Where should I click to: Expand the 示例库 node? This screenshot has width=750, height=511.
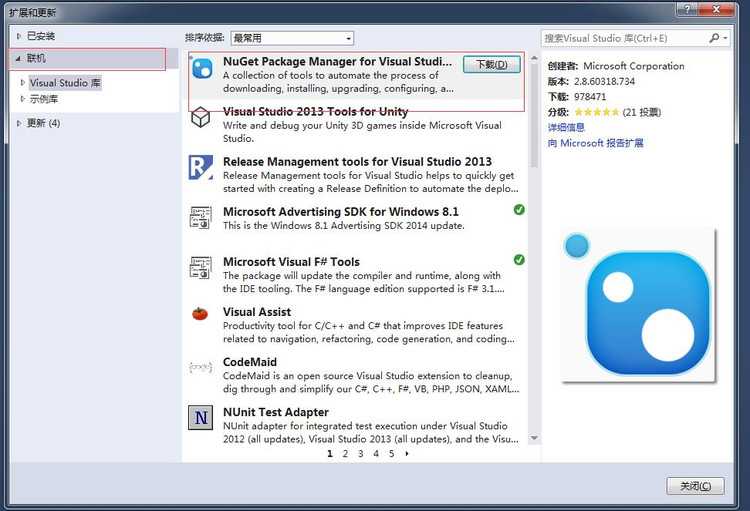[x=22, y=99]
